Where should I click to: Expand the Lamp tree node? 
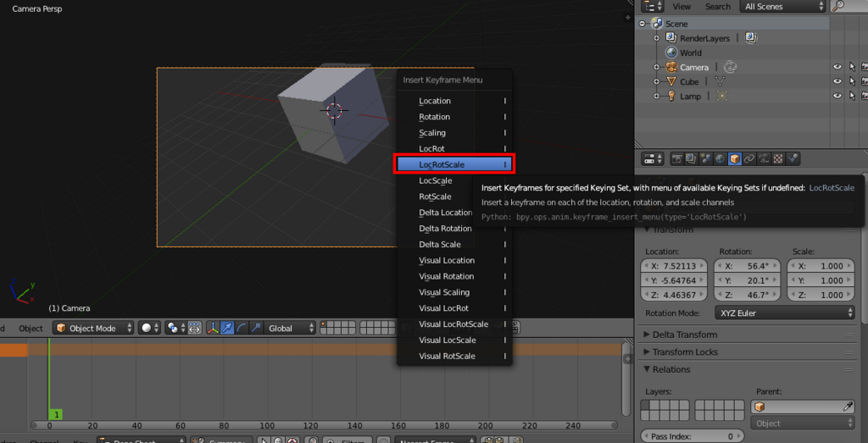pos(657,97)
